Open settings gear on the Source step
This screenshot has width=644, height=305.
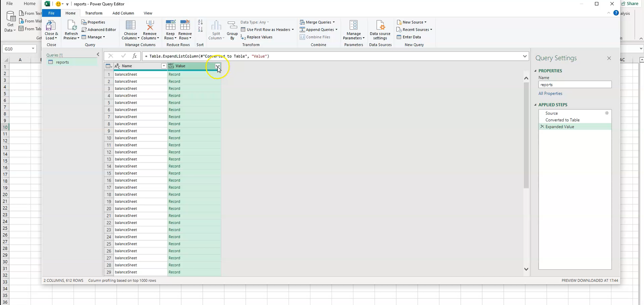(607, 113)
